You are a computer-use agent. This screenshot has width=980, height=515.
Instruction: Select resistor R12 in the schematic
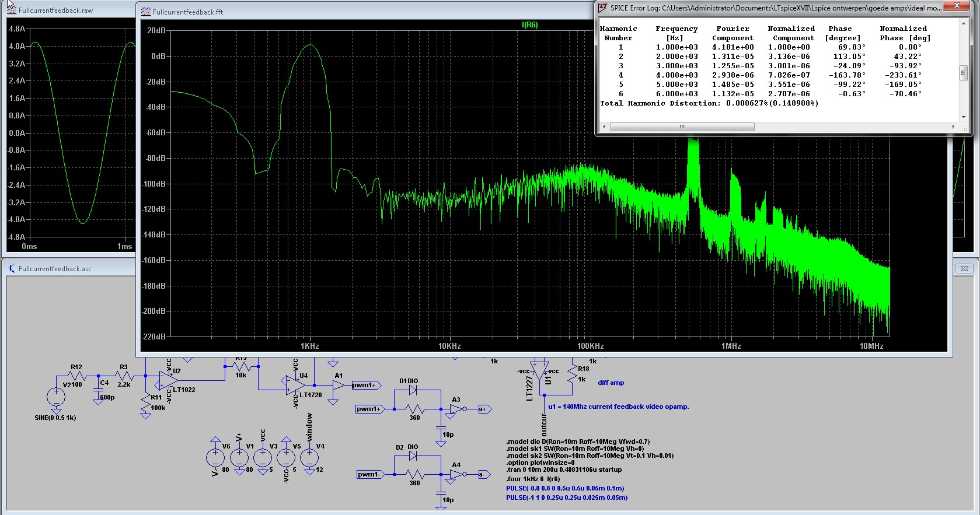coord(76,376)
